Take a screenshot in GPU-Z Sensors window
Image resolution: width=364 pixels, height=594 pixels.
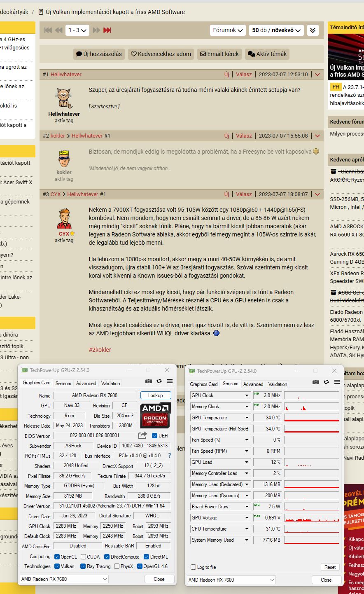tap(316, 382)
